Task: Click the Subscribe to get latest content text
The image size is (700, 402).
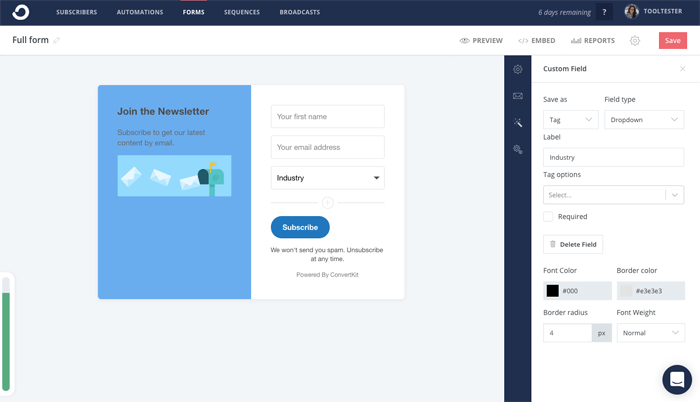Action: point(161,138)
